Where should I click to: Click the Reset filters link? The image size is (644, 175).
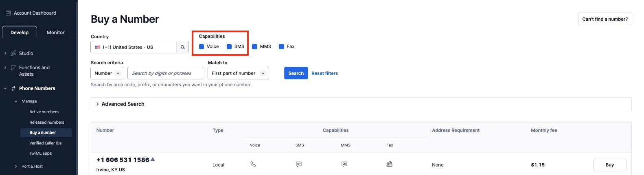pyautogui.click(x=325, y=73)
